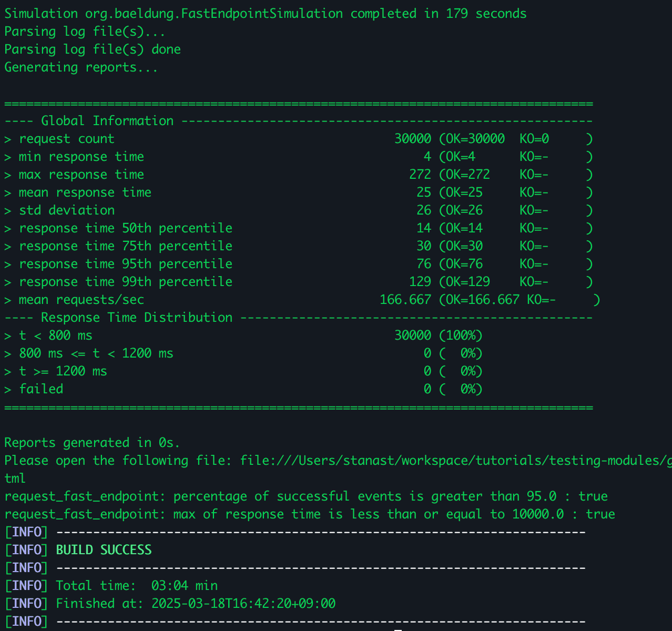Select the max response time value 272
The height and width of the screenshot is (631, 672).
[x=420, y=175]
